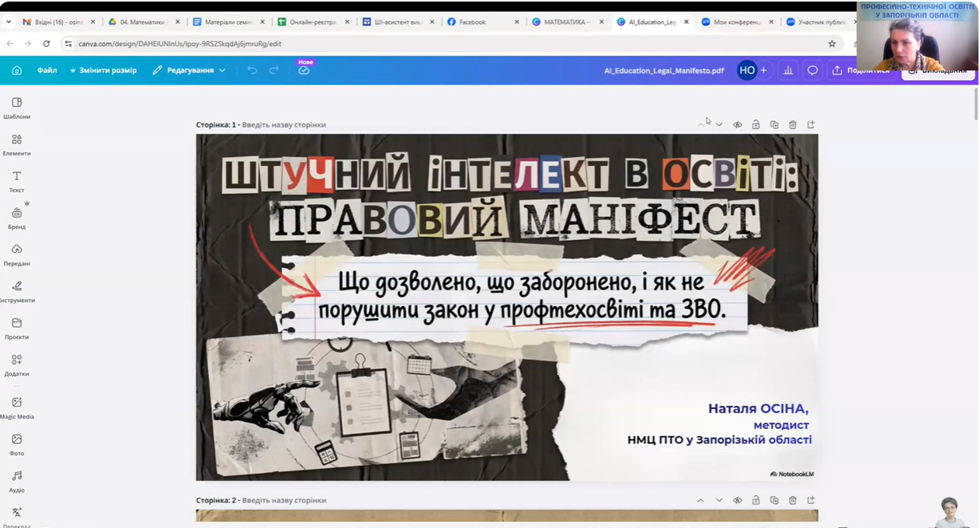Open the Елементи panel in sidebar
980x528 pixels.
click(17, 144)
